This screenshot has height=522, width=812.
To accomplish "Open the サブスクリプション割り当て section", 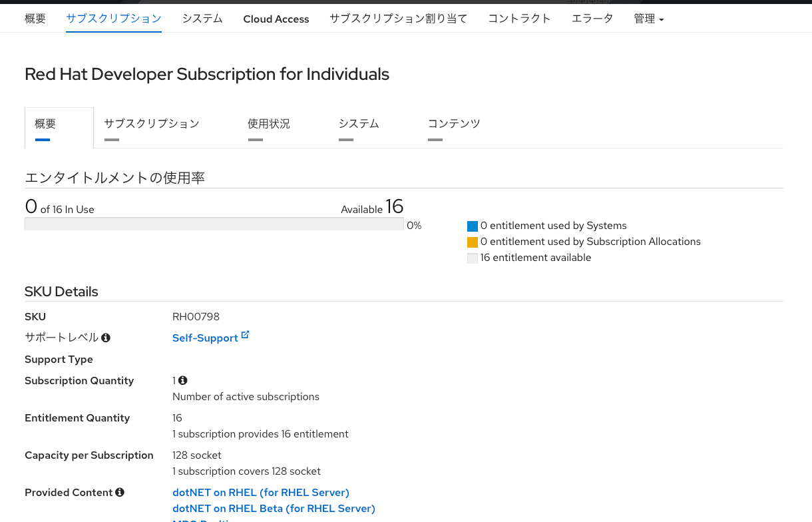I will (398, 19).
